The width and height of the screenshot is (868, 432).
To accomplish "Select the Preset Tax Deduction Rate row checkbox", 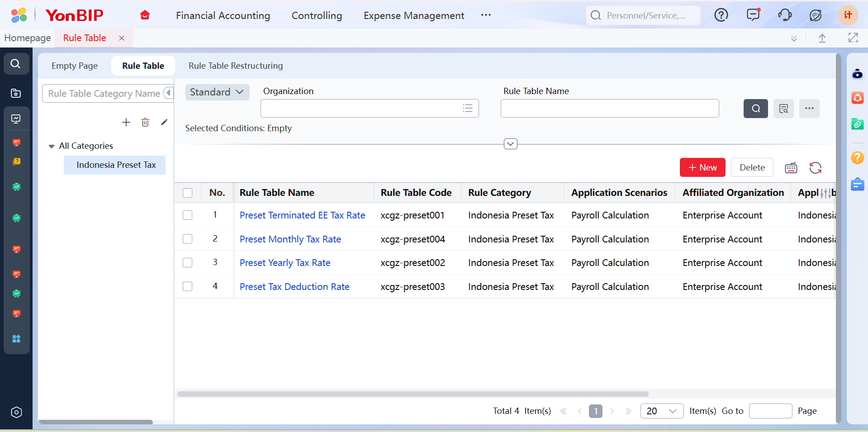I will [188, 286].
